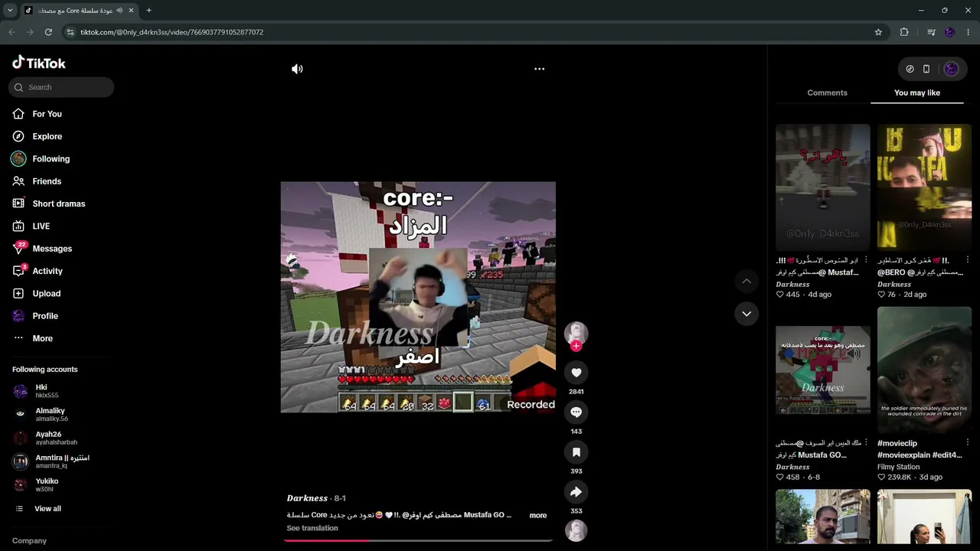Open Yukiko following account
This screenshot has height=551, width=980.
click(x=46, y=485)
